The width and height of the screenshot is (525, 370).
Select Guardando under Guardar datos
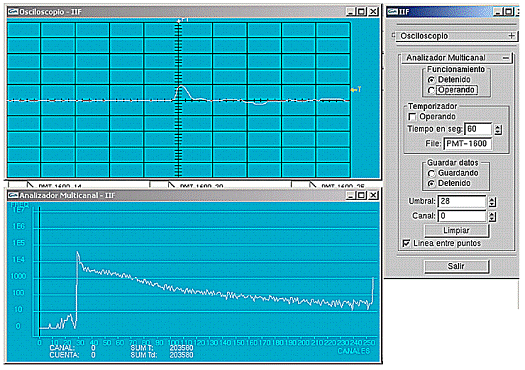point(431,173)
